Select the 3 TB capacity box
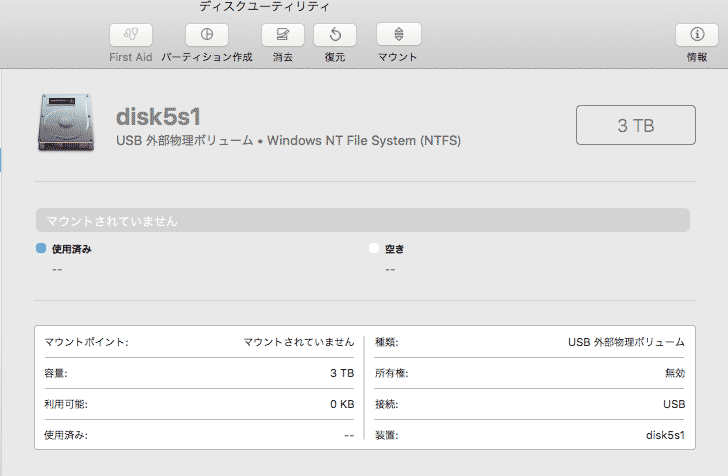The height and width of the screenshot is (476, 728). click(636, 125)
